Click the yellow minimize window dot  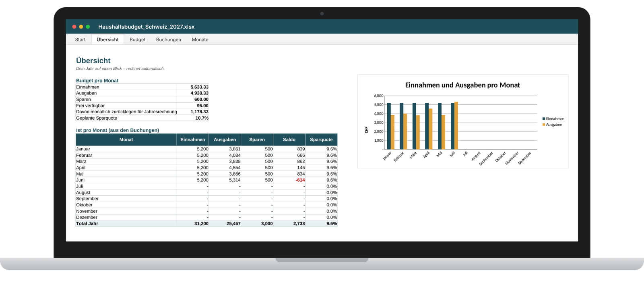click(81, 27)
